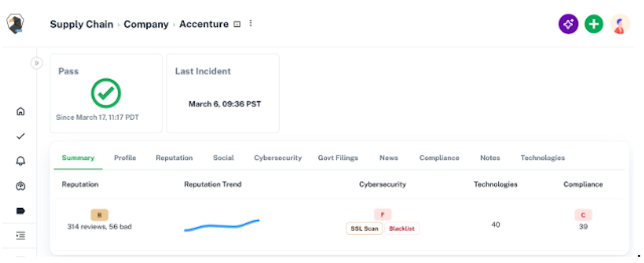Open notifications bell in sidebar
Screen dimensions: 644x263
pyautogui.click(x=20, y=161)
